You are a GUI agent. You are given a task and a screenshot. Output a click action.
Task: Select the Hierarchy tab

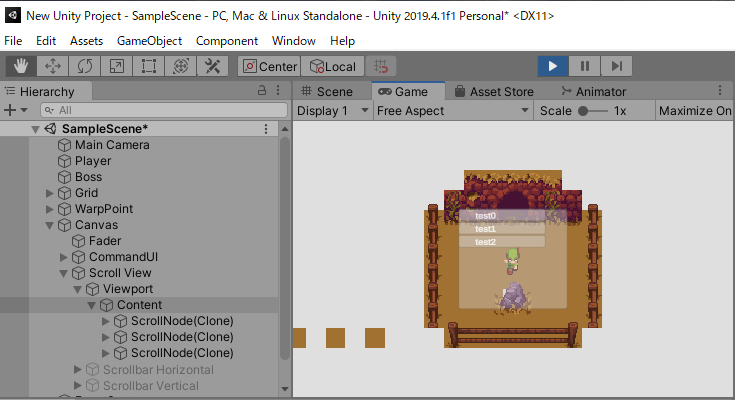tap(46, 91)
